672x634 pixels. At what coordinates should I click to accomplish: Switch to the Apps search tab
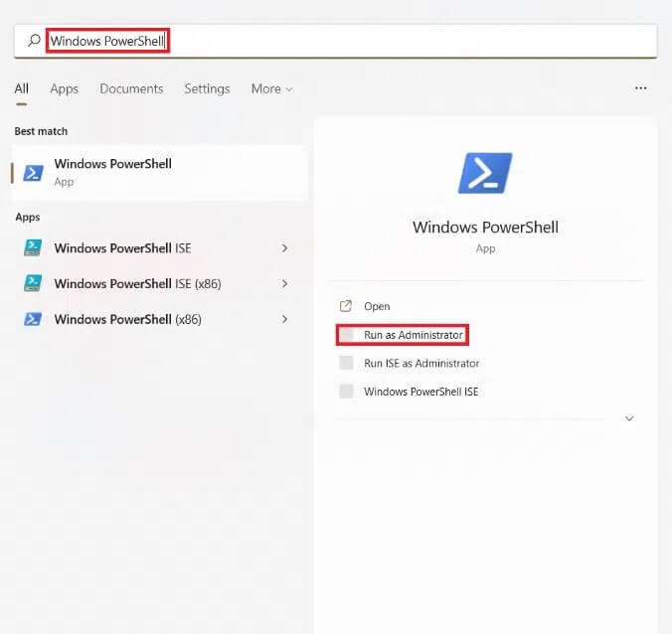click(65, 88)
